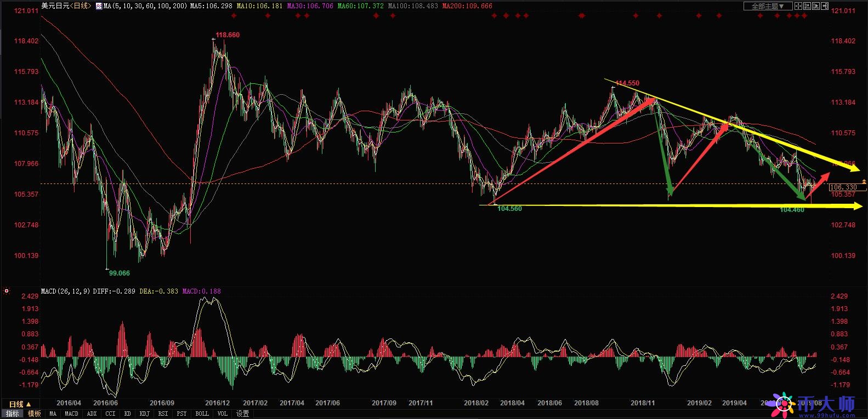The height and width of the screenshot is (419, 868).
Task: Open the 设置 settings button
Action: click(242, 414)
